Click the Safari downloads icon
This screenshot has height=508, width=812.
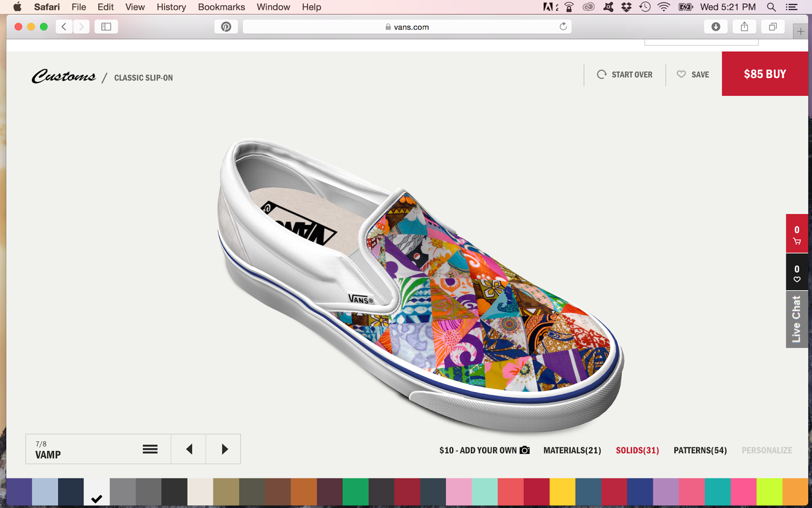click(716, 26)
